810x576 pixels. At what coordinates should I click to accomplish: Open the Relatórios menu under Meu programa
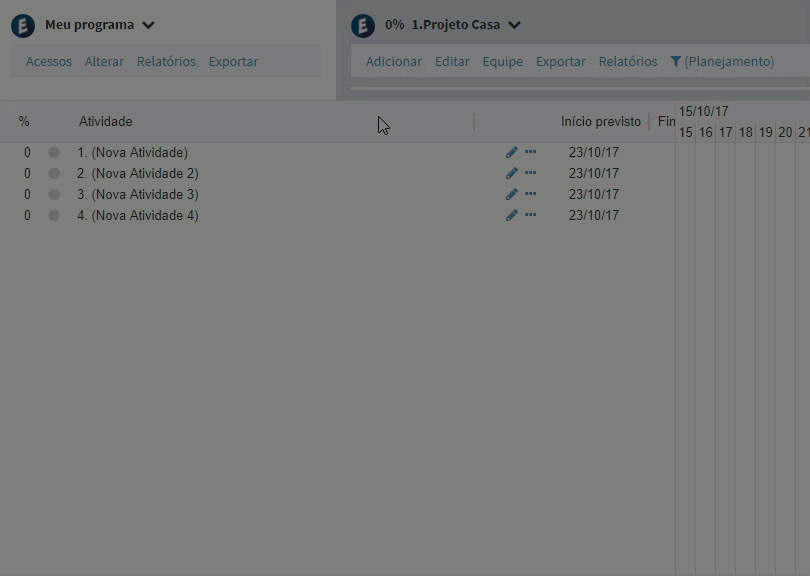(x=166, y=61)
